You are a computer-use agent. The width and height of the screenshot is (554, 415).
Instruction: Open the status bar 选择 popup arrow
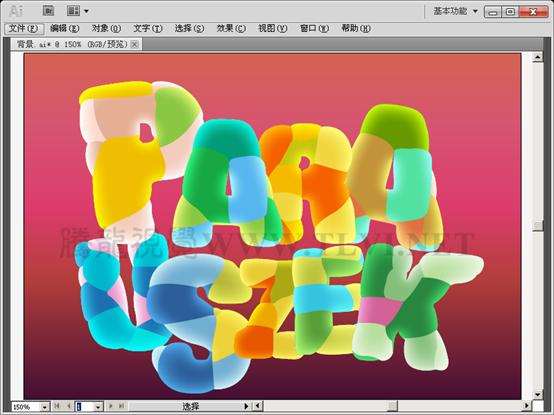(x=247, y=406)
